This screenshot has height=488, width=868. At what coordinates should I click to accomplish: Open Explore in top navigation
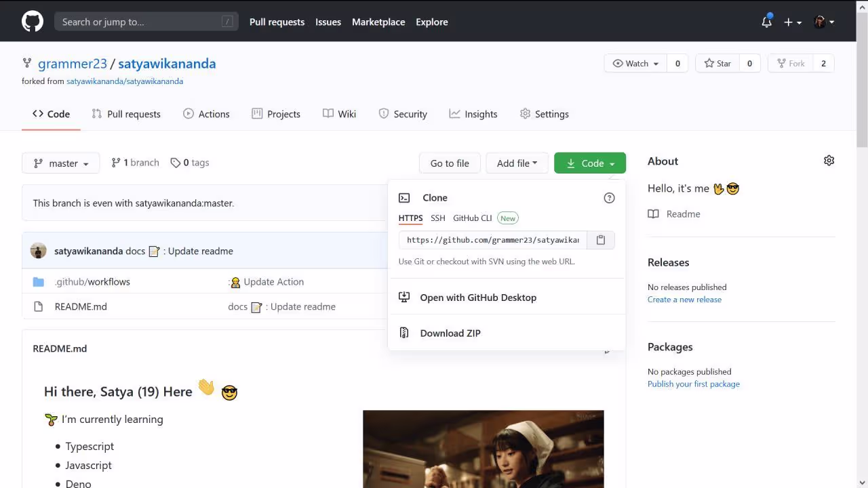click(432, 22)
